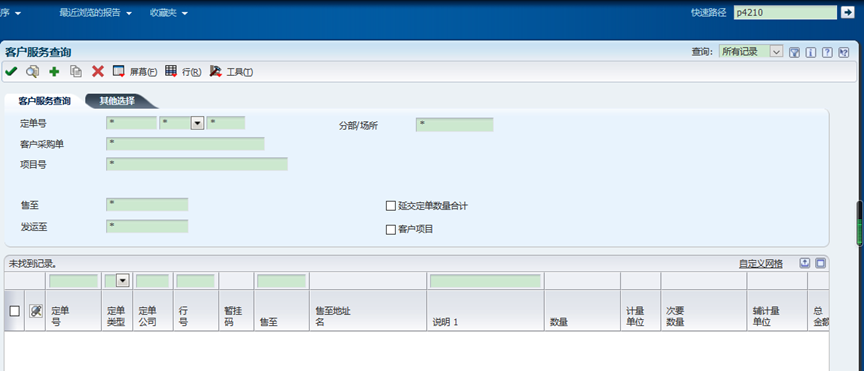Click the Copy documents toolbar icon
The image size is (864, 371).
coord(76,72)
